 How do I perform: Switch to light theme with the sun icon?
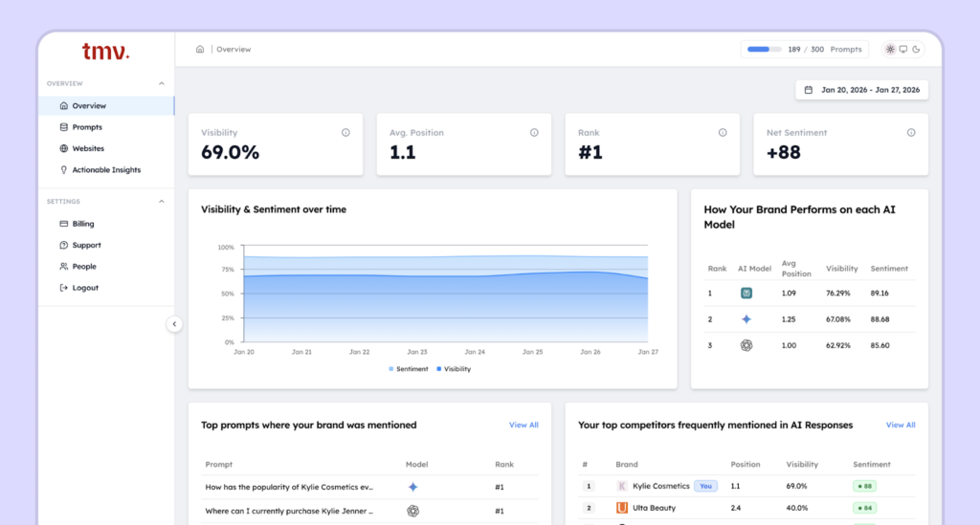coord(890,50)
